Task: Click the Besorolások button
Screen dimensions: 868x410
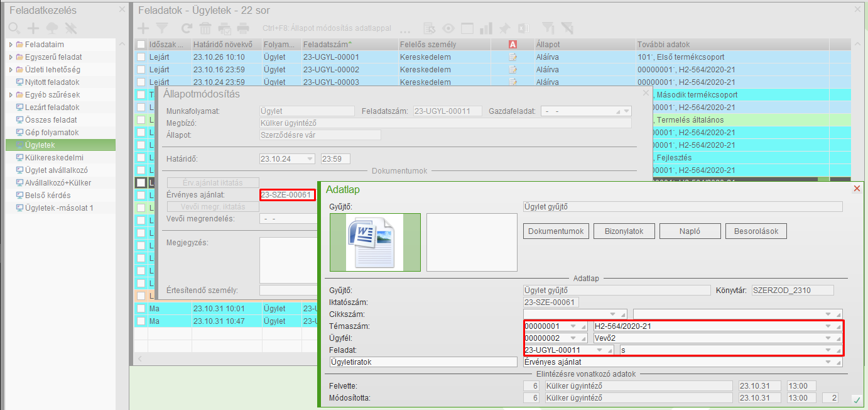Action: pos(756,231)
